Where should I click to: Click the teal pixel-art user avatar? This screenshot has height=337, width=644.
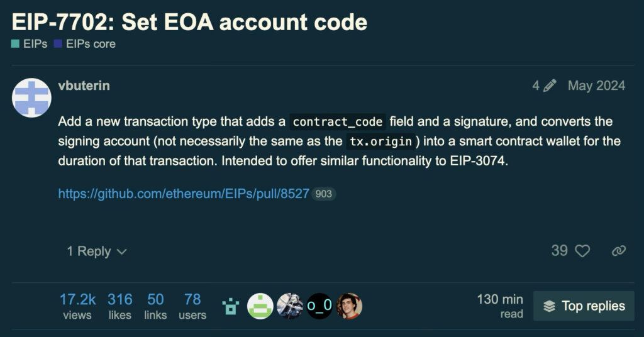pyautogui.click(x=231, y=306)
